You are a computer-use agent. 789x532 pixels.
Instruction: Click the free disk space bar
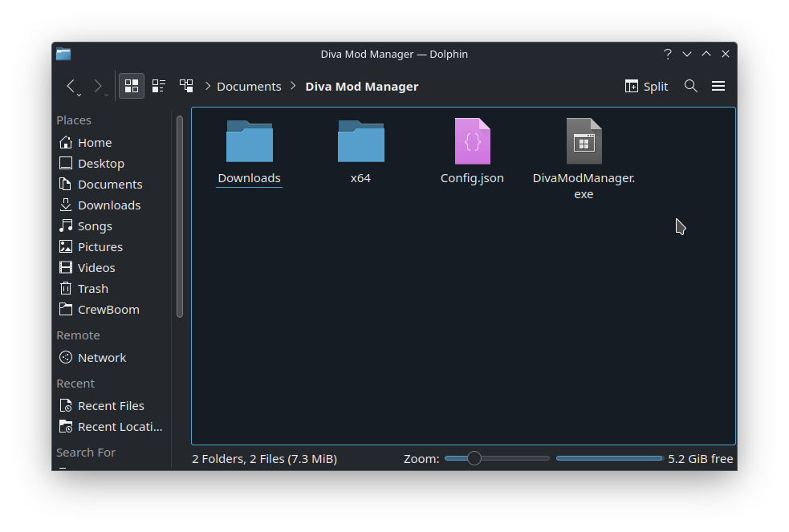click(x=610, y=458)
